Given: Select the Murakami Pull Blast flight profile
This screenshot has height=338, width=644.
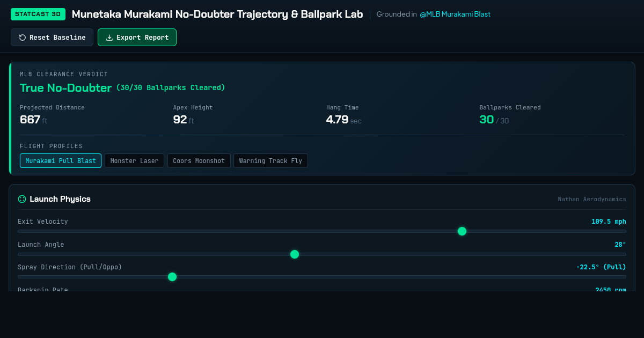Looking at the screenshot, I should (61, 161).
